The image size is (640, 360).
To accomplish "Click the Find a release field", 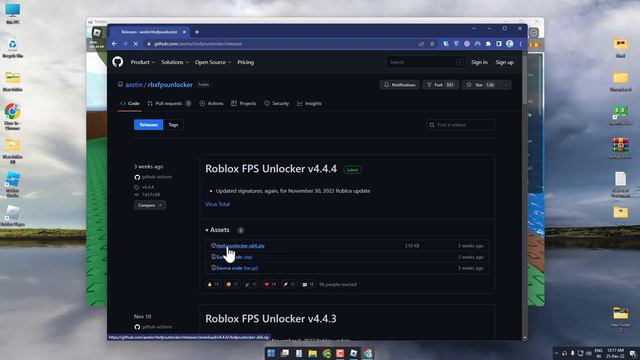I will point(460,124).
